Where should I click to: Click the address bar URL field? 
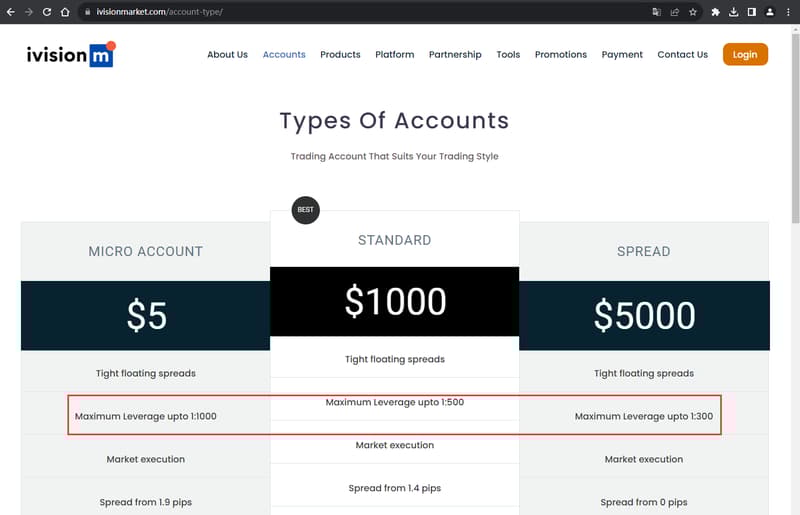click(357, 12)
